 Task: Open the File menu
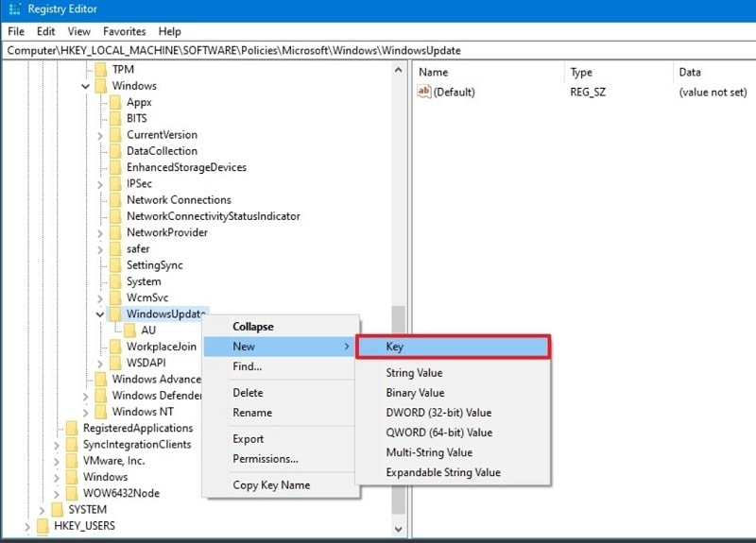(x=16, y=31)
